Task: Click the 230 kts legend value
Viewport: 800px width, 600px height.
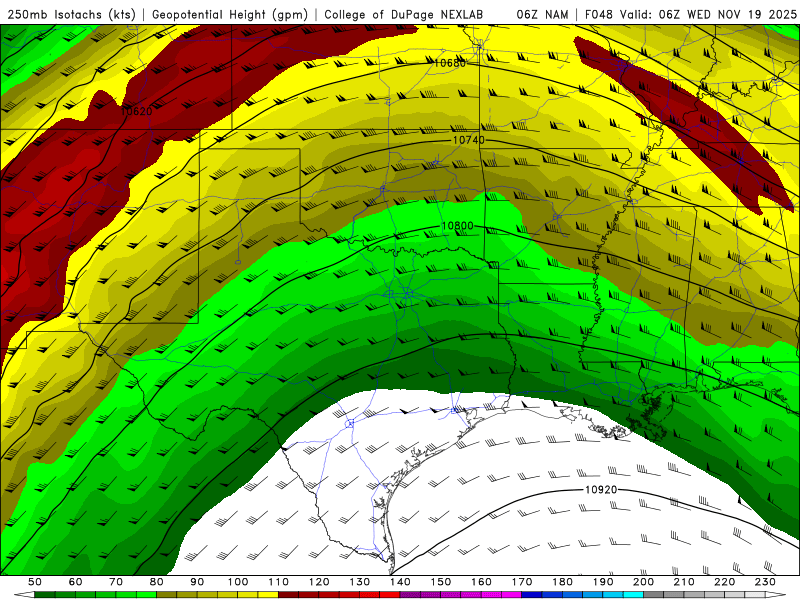Action: click(x=765, y=582)
